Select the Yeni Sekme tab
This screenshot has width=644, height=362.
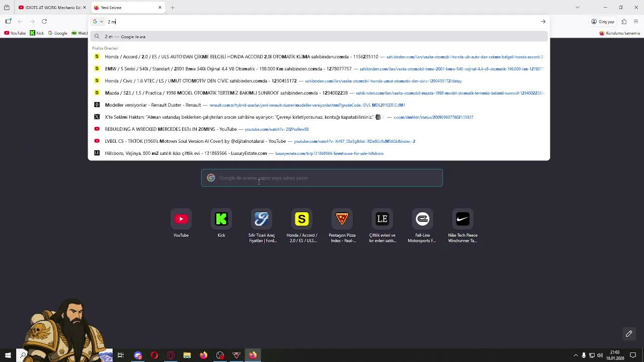[128, 8]
